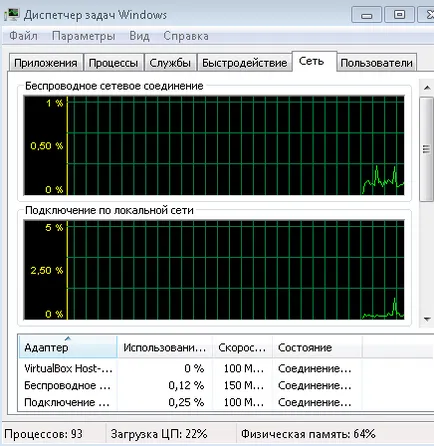The image size is (434, 446).
Task: Click the graphs scrollbar down arrow
Action: pos(427,319)
